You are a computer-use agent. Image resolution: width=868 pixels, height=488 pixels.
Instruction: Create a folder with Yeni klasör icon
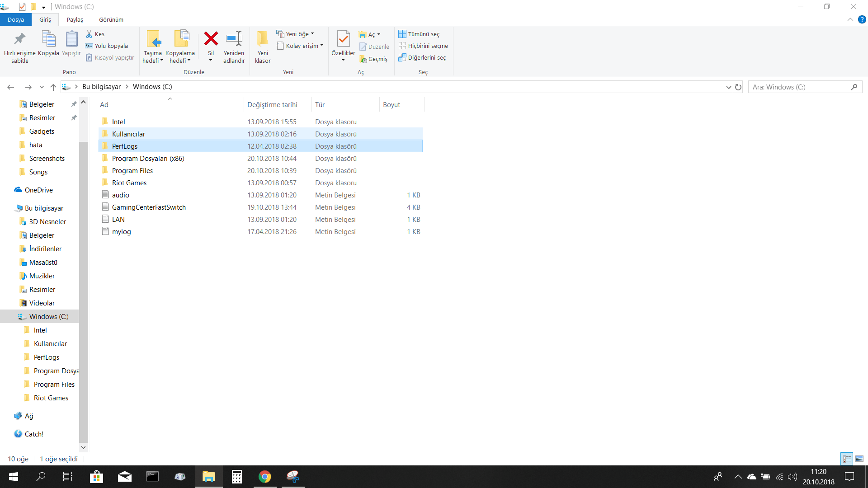(x=262, y=39)
